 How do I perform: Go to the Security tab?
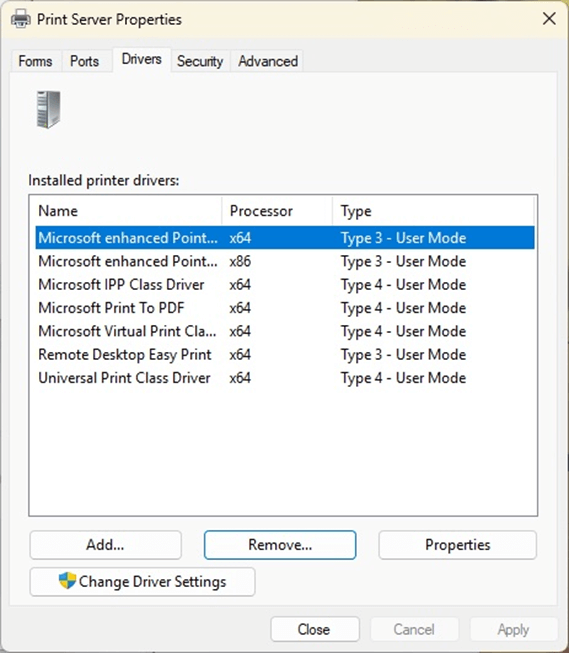200,61
